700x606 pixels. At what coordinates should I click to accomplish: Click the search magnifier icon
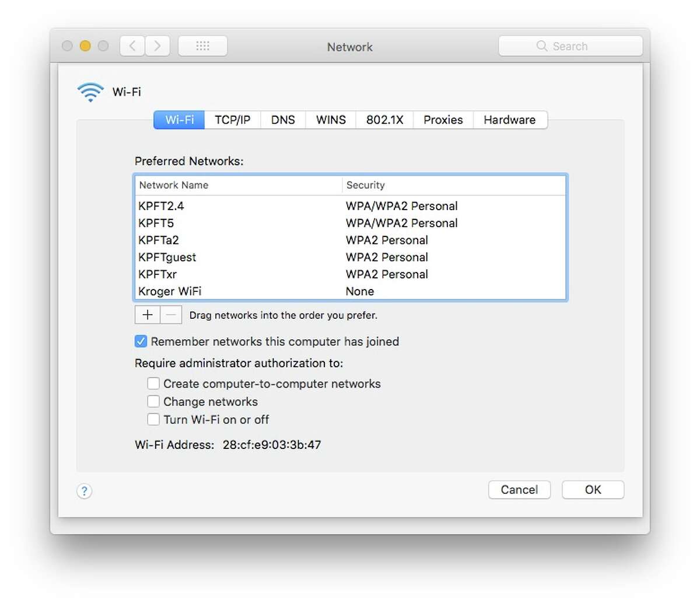(541, 46)
